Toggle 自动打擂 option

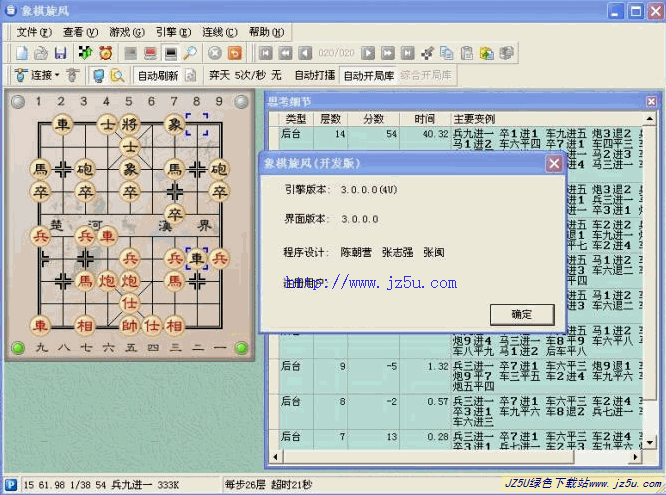(315, 75)
